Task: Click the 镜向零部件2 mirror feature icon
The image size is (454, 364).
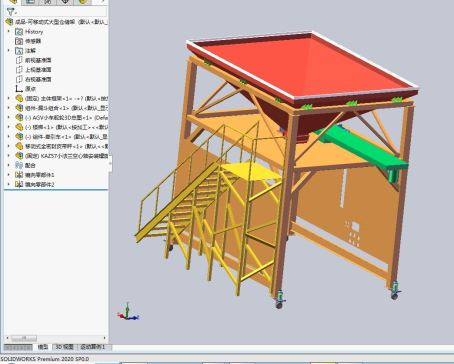Action: click(19, 184)
